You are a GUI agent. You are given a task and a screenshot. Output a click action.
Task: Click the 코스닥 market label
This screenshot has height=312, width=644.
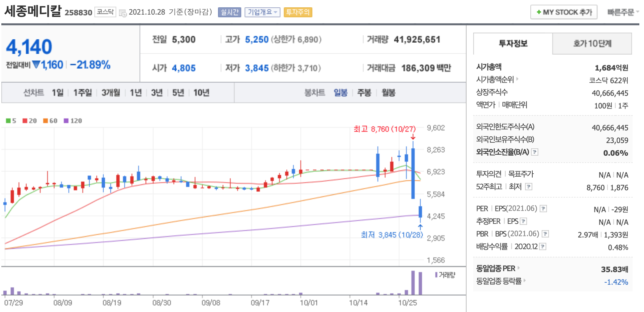coord(105,12)
